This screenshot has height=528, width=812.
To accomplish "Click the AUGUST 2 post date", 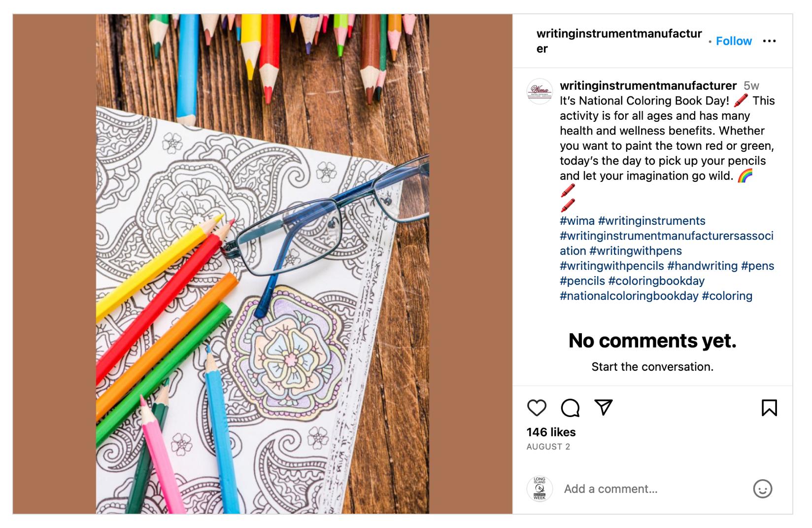I will (x=548, y=447).
